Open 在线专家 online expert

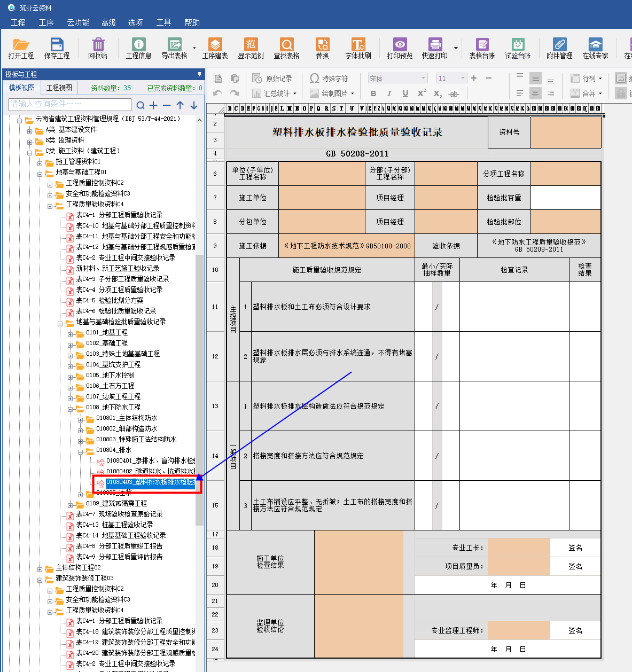(595, 48)
